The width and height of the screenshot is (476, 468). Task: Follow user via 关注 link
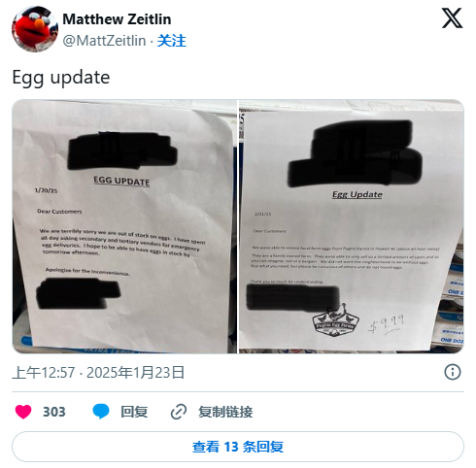(x=172, y=41)
